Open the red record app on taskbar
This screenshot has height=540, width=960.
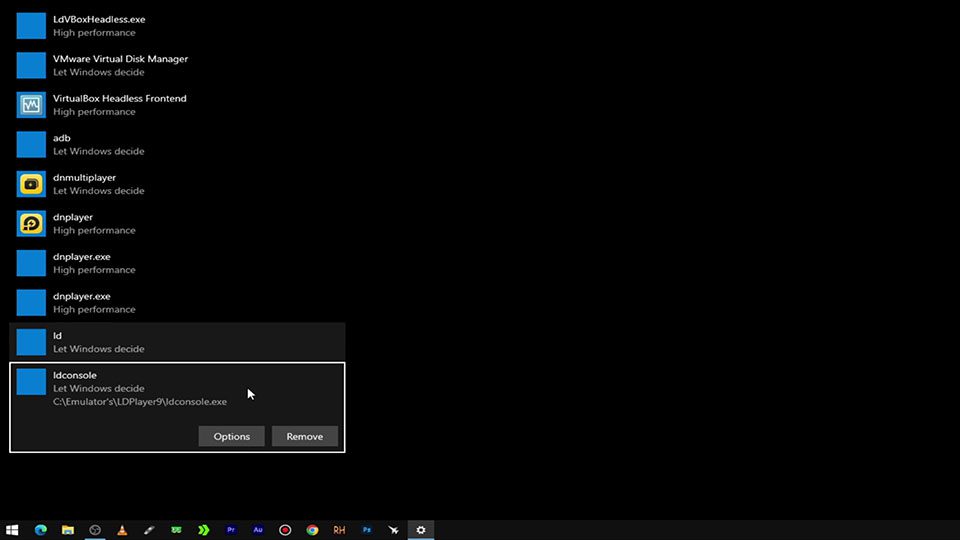coord(285,530)
